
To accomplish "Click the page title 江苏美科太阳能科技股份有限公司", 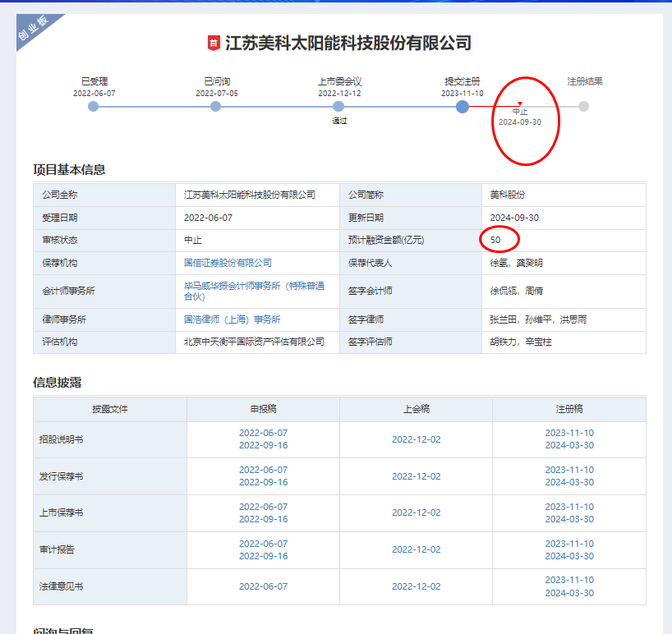I will (348, 43).
